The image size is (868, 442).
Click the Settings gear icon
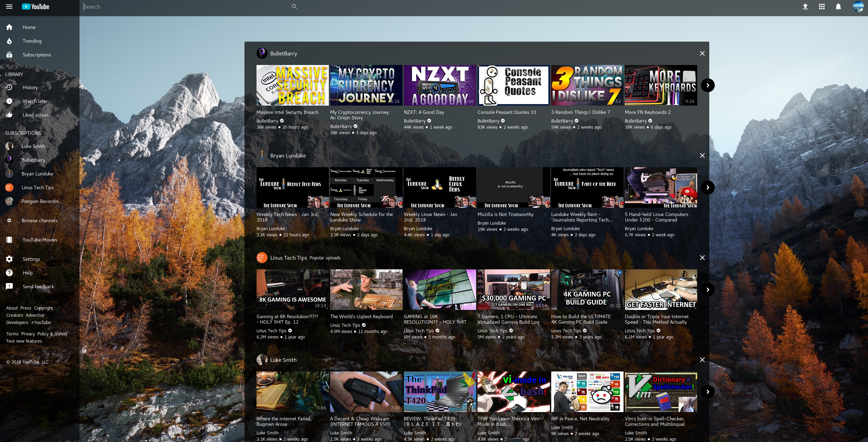pyautogui.click(x=9, y=259)
